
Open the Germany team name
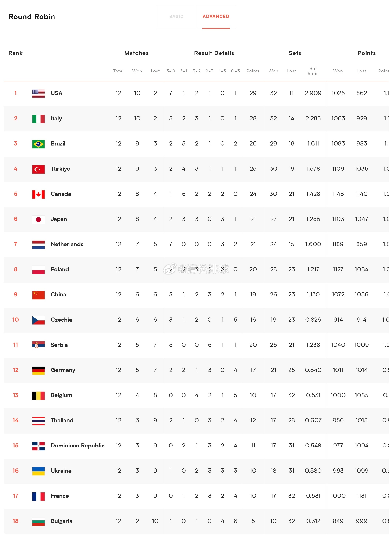coord(63,370)
